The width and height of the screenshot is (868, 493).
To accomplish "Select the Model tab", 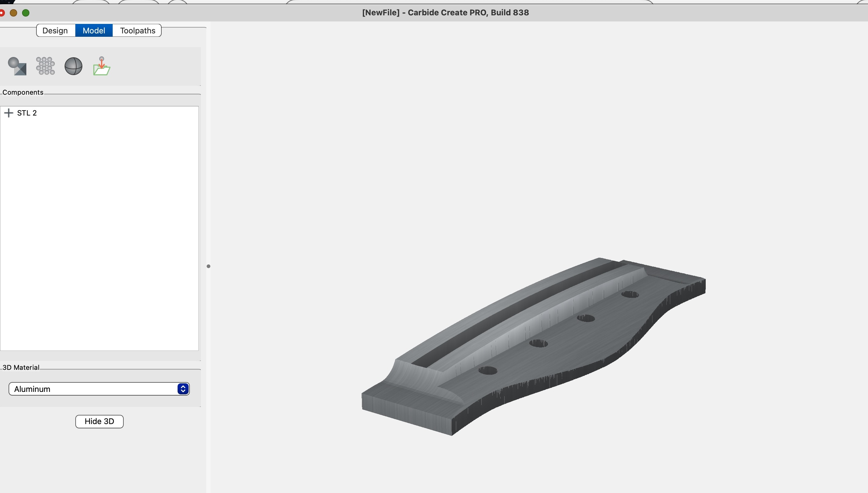I will (94, 30).
